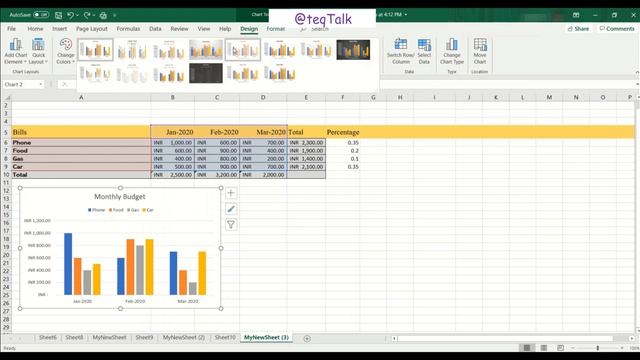
Task: Click the Save icon in title bar
Action: (58, 15)
